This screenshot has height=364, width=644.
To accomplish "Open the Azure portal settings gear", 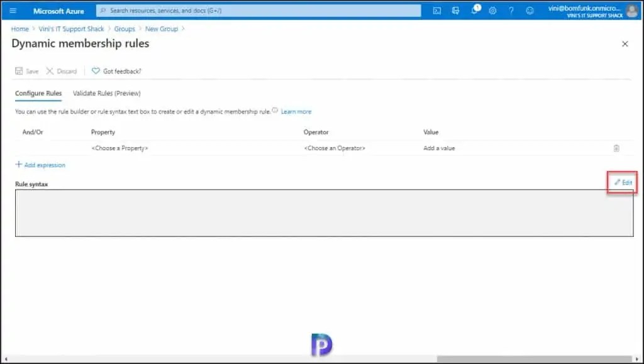I will pos(494,10).
